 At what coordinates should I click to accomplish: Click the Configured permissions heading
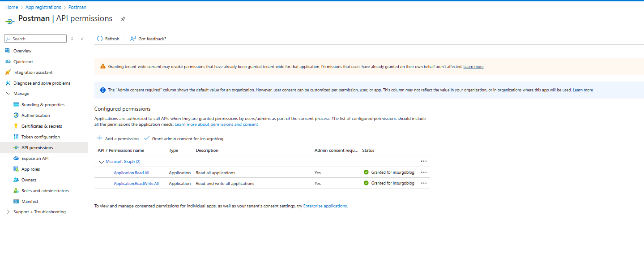tap(123, 109)
